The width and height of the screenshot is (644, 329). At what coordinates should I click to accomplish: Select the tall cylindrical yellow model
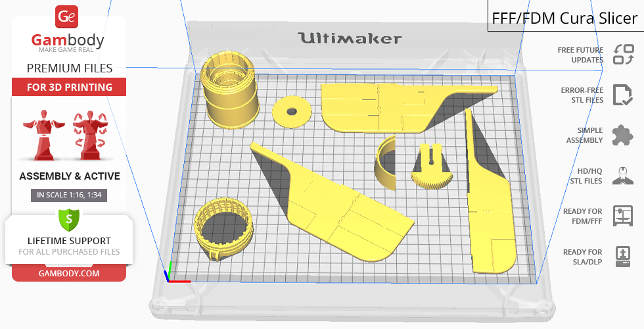pyautogui.click(x=229, y=91)
